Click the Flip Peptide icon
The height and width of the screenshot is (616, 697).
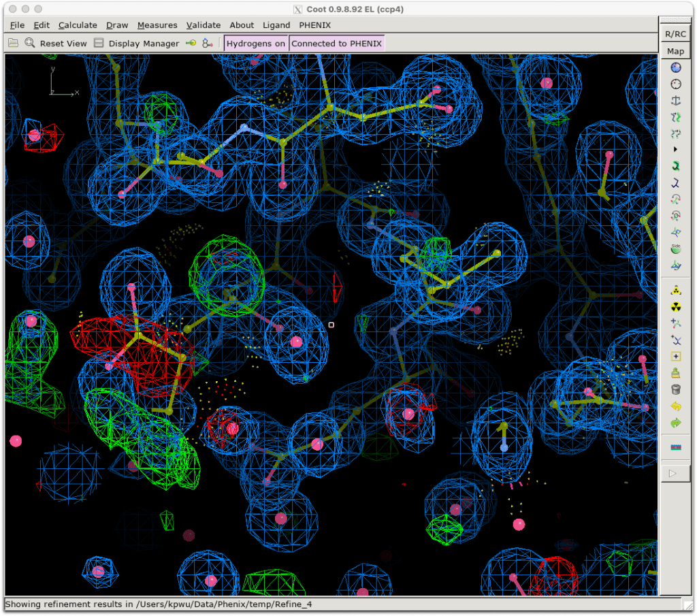click(x=676, y=233)
